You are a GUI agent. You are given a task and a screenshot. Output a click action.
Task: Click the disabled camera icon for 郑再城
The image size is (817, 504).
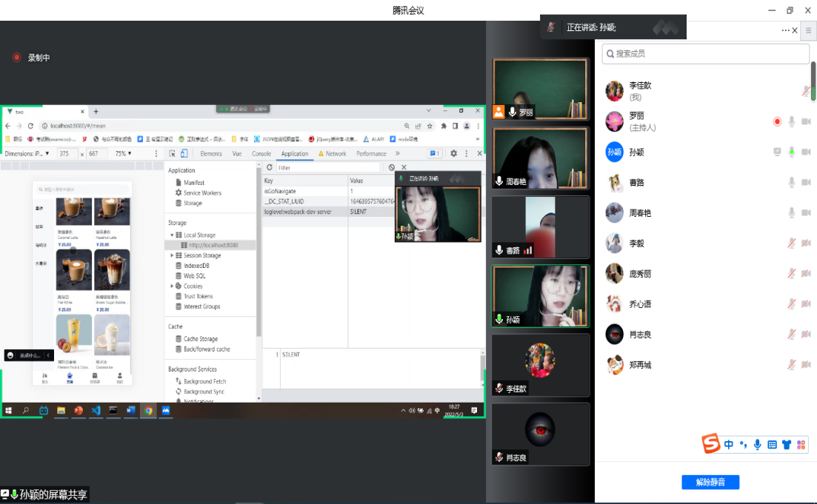pos(806,364)
